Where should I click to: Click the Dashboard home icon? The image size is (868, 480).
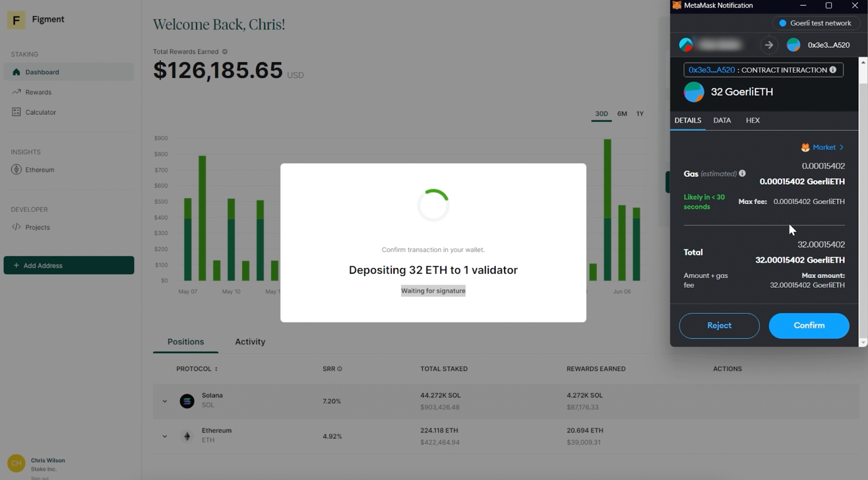[x=16, y=72]
